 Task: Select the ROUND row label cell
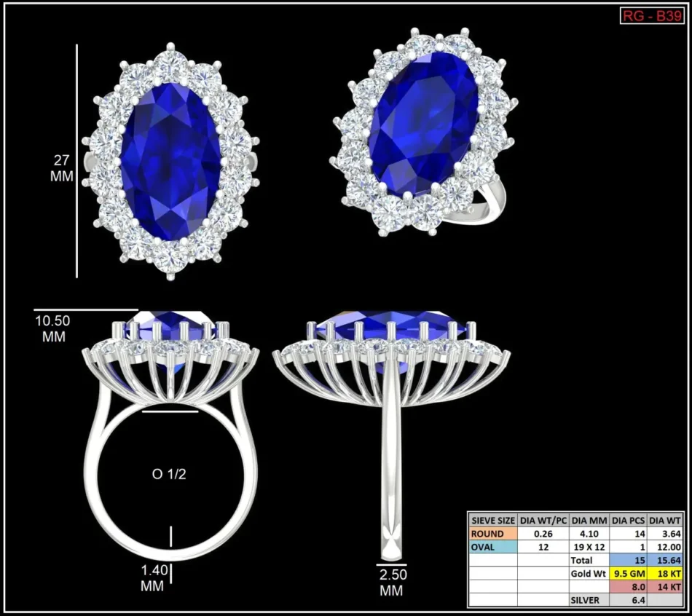(493, 534)
